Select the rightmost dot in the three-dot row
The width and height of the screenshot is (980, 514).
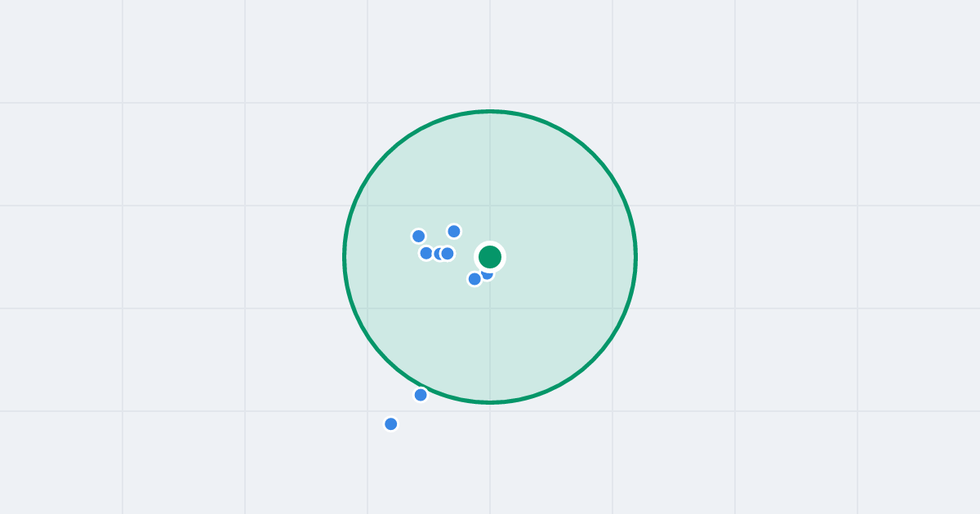pyautogui.click(x=448, y=254)
